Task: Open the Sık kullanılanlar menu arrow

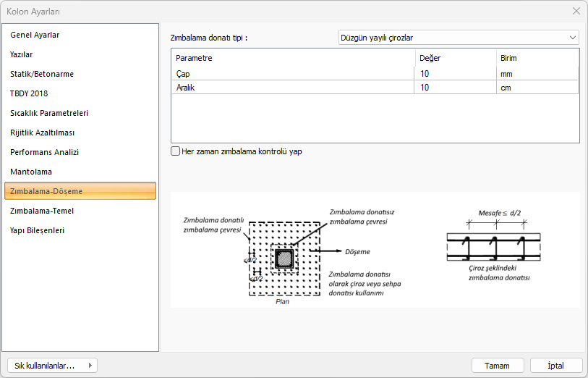Action: 90,366
